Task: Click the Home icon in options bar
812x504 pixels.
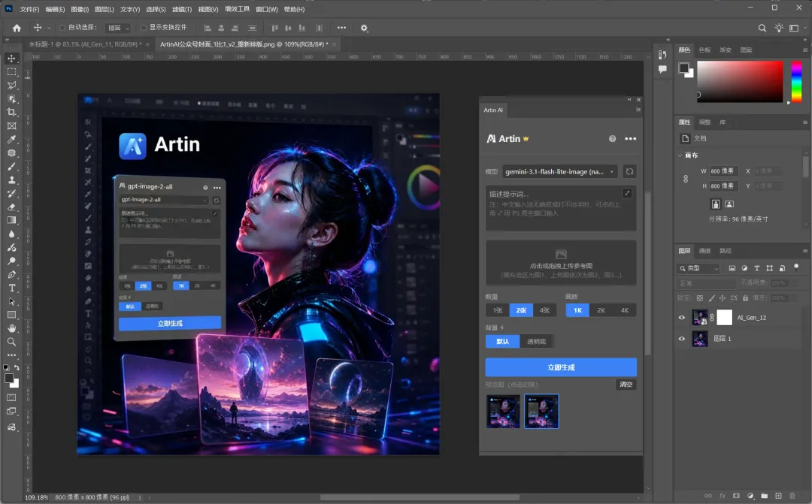Action: [17, 28]
